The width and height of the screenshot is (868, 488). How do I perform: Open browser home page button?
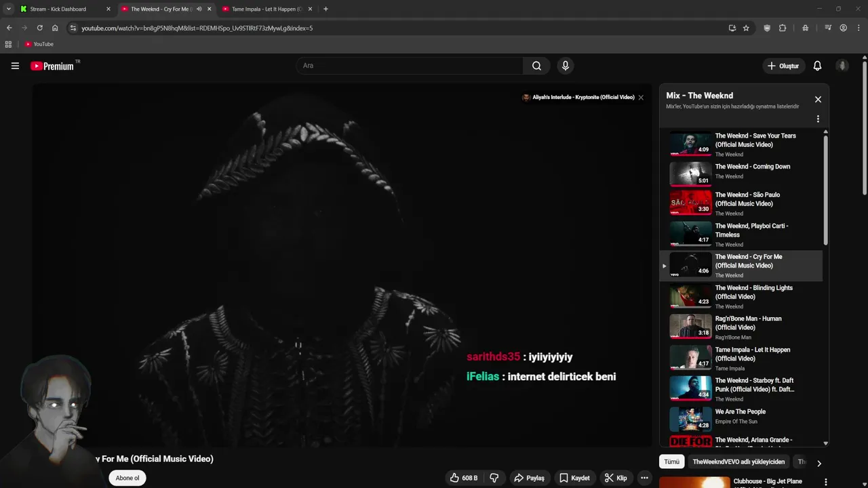(x=55, y=28)
